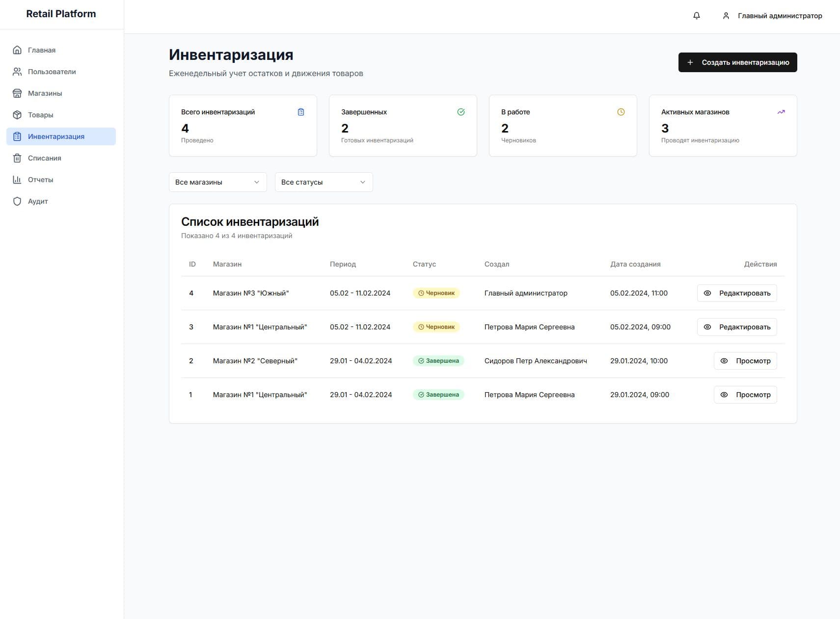Click the Пользователи people icon
The image size is (840, 619).
click(17, 72)
